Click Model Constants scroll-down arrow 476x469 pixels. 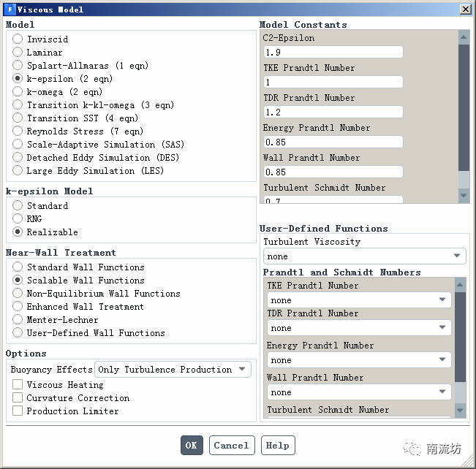click(x=464, y=196)
